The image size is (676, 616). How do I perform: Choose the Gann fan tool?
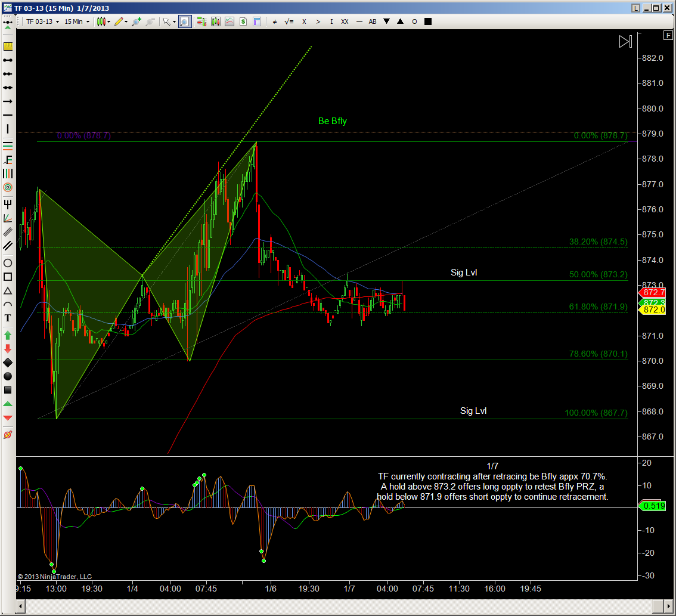pos(8,218)
